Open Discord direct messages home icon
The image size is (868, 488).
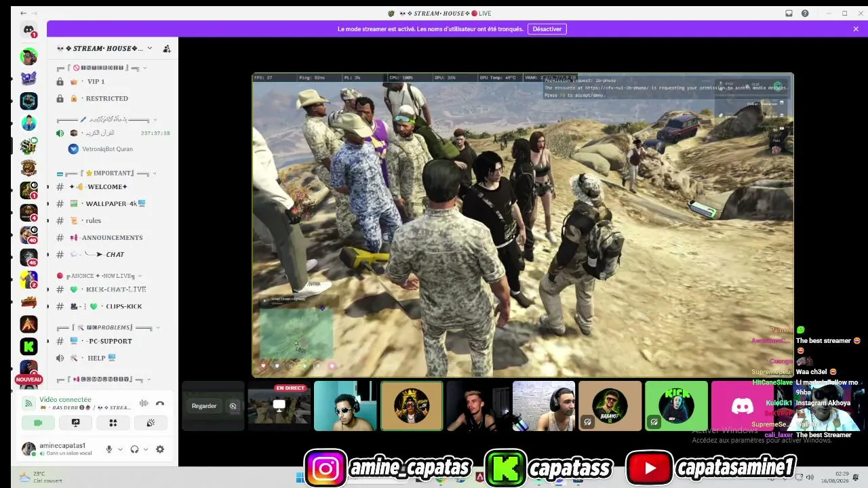(x=28, y=30)
